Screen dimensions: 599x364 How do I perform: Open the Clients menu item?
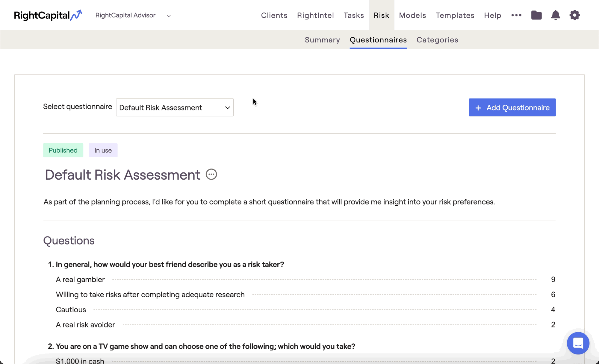[274, 15]
